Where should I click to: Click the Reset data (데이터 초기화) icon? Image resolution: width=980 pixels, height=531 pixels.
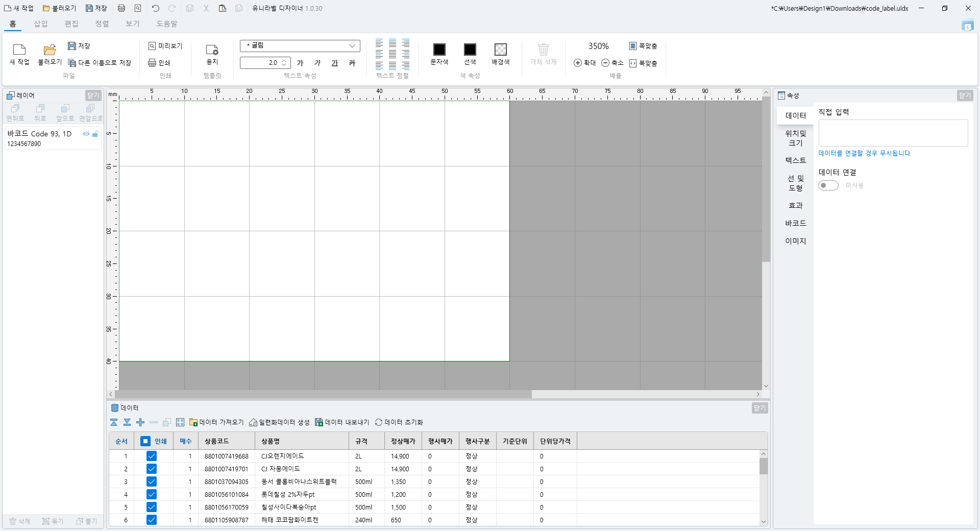click(x=379, y=422)
